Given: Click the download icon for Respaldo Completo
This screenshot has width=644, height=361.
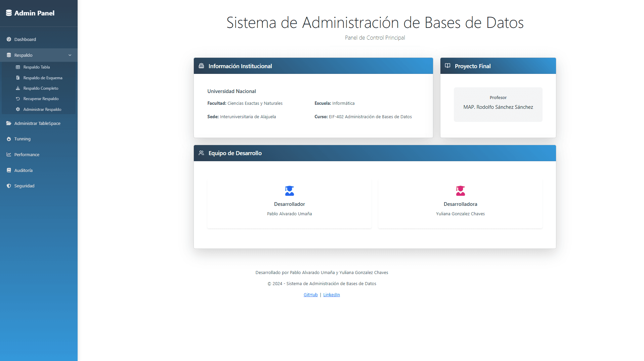Looking at the screenshot, I should coord(18,88).
